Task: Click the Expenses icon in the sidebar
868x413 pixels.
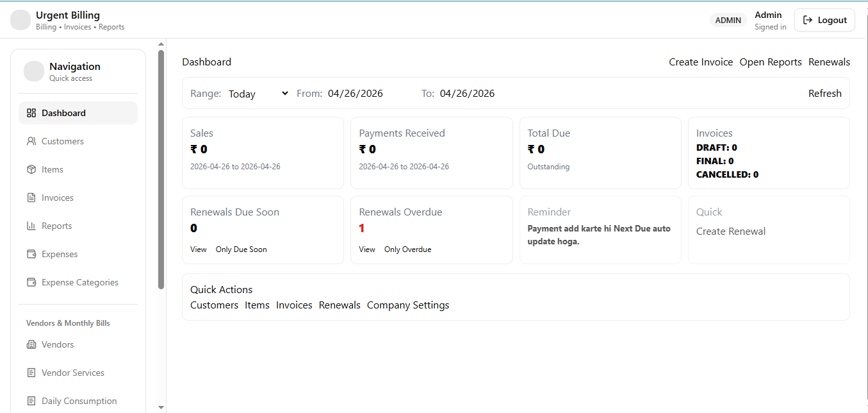Action: point(31,254)
